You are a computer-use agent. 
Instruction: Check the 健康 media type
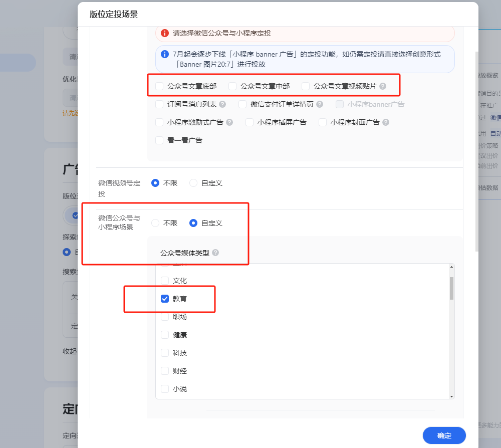click(x=165, y=335)
